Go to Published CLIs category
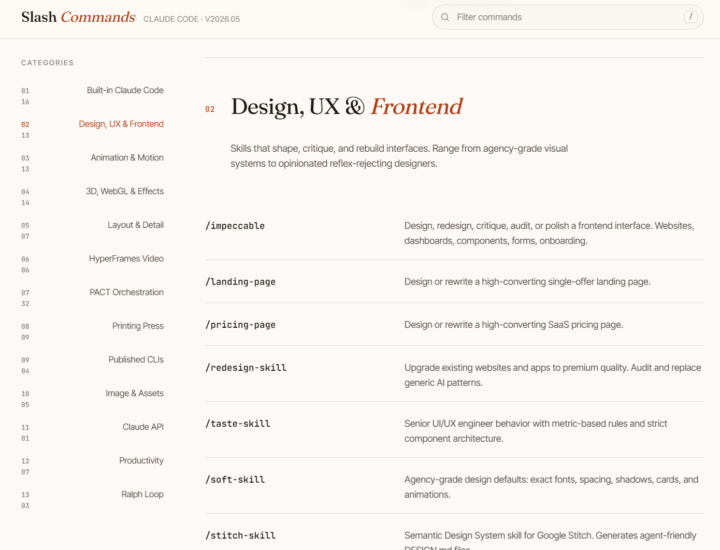Screen dimensions: 720x550 pos(92,365)
